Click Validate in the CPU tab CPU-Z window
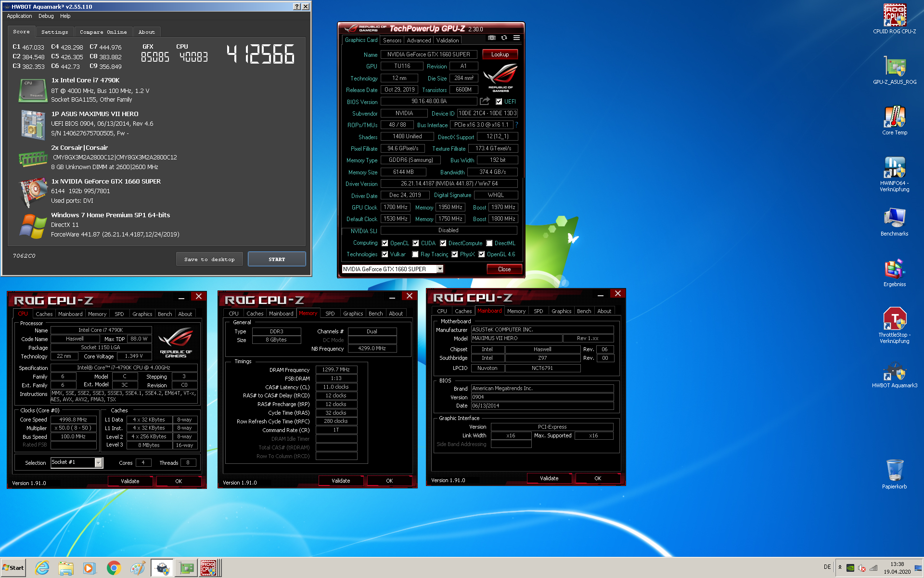 pyautogui.click(x=130, y=481)
